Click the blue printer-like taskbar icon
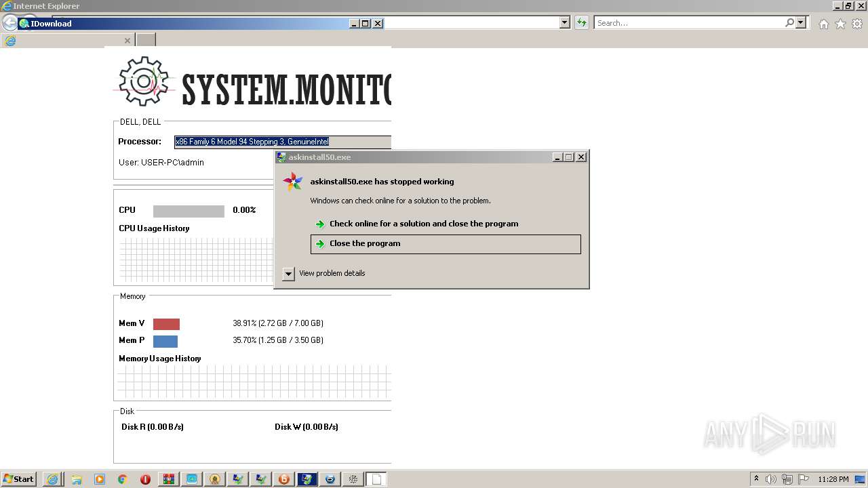 pos(330,479)
